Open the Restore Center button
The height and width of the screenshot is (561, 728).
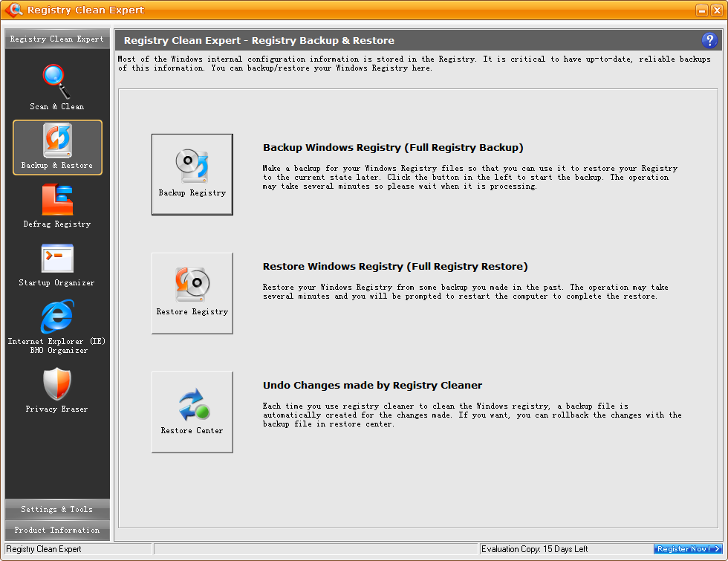(x=192, y=412)
